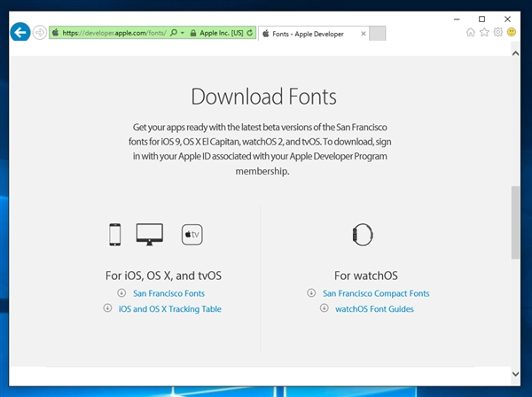Click the scrollbar down arrow
Viewport: 532px width, 397px height.
click(x=515, y=374)
